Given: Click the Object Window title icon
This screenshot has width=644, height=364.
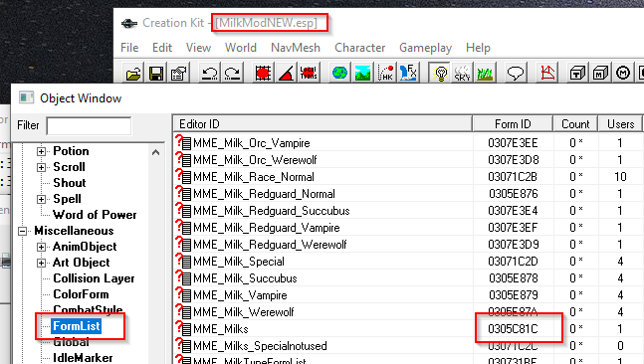Looking at the screenshot, I should [27, 97].
